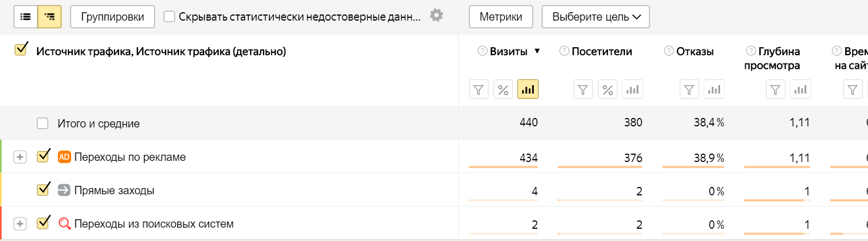Screen dimensions: 868x241
Task: Uncheck the Прямые заходы row checkbox
Action: (43, 190)
